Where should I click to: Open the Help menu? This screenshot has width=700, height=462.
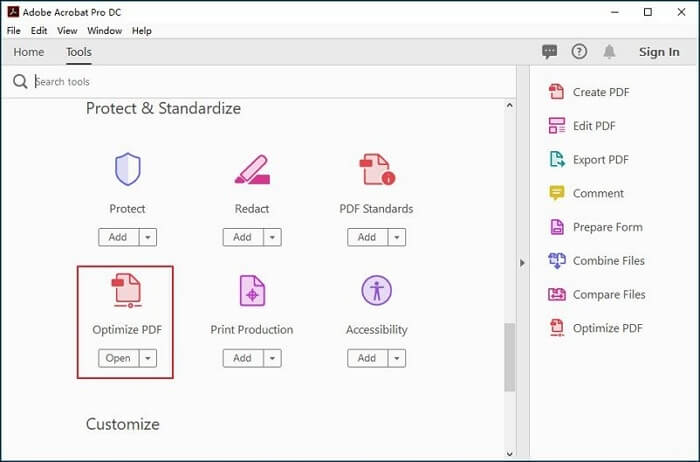point(142,31)
